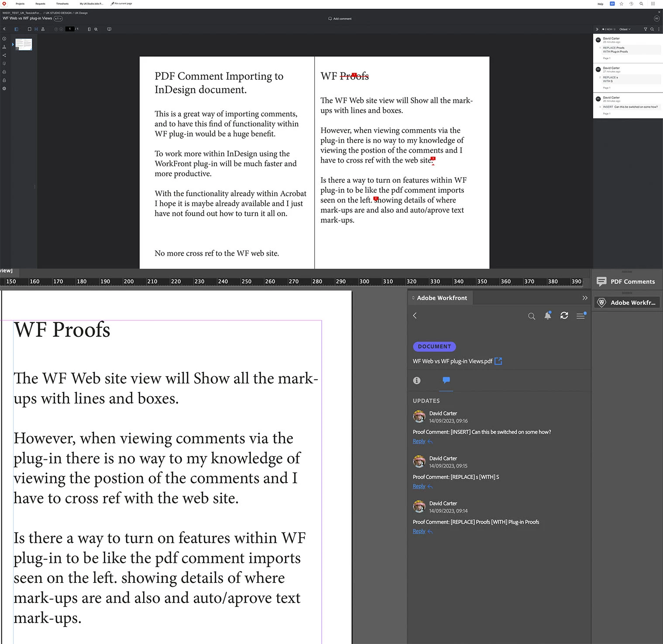
Task: Open notifications bell in Workfront panel
Action: (548, 315)
